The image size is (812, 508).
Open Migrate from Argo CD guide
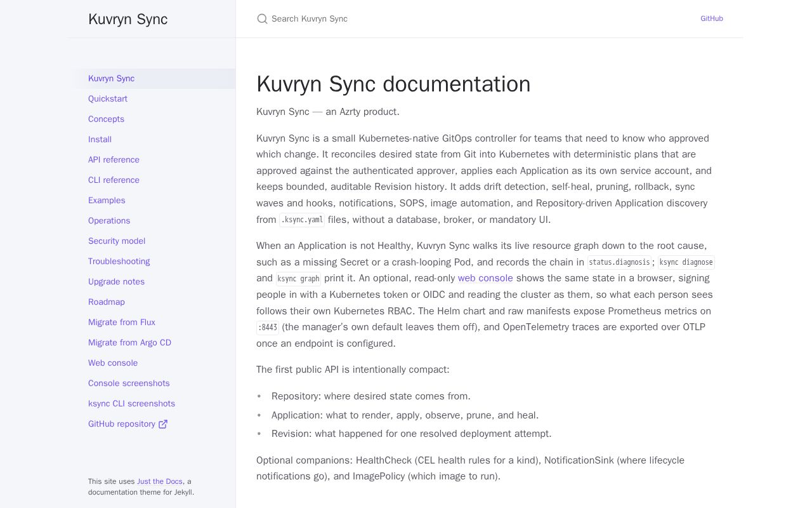129,343
